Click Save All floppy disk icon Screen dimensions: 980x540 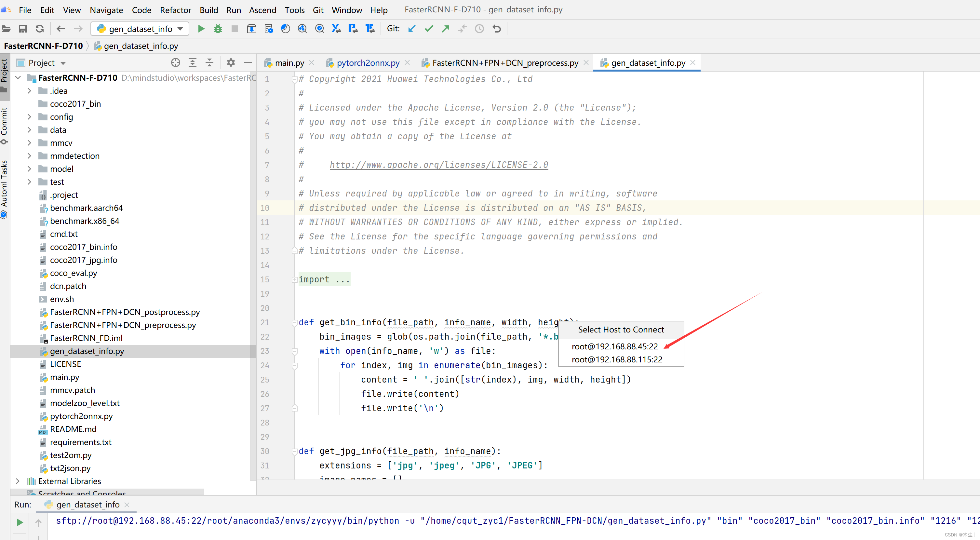(x=23, y=29)
